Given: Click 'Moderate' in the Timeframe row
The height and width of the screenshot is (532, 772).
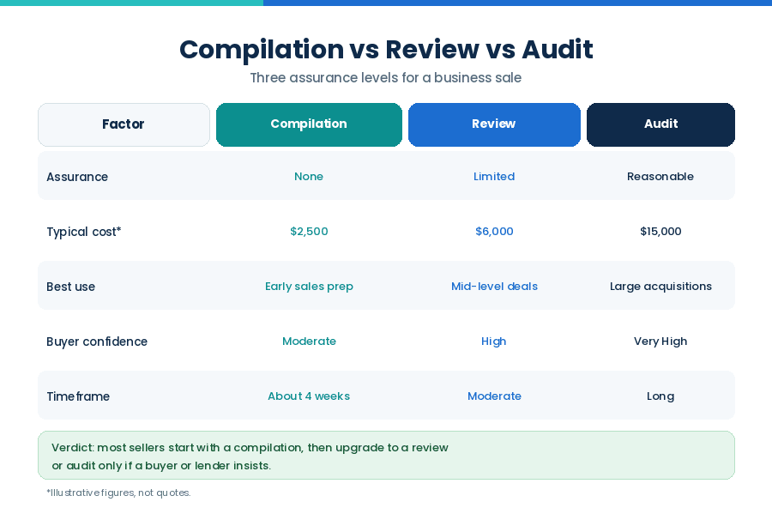Looking at the screenshot, I should [494, 396].
